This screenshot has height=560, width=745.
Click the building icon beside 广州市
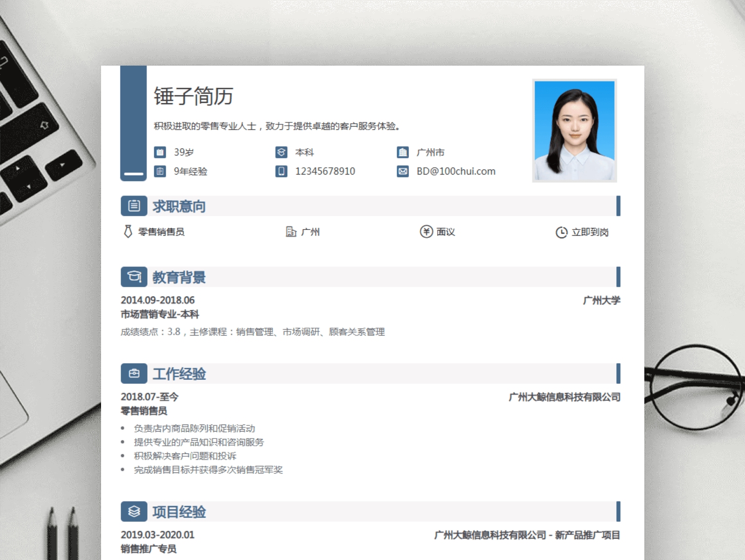[x=403, y=152]
